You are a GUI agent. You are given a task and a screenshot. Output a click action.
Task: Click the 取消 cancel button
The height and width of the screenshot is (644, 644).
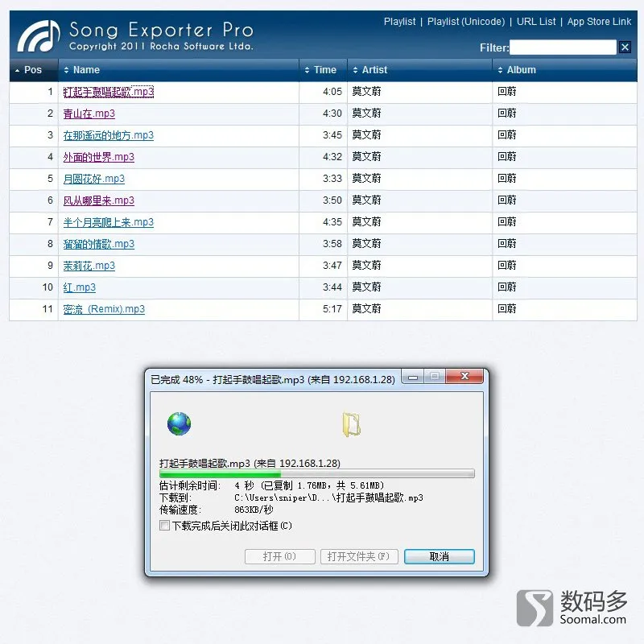439,556
